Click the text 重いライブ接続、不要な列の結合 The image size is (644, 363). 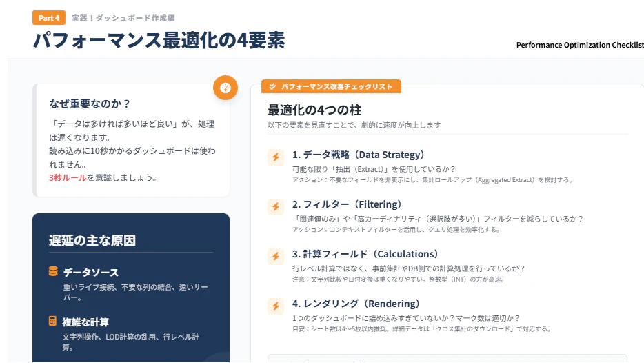click(x=117, y=287)
